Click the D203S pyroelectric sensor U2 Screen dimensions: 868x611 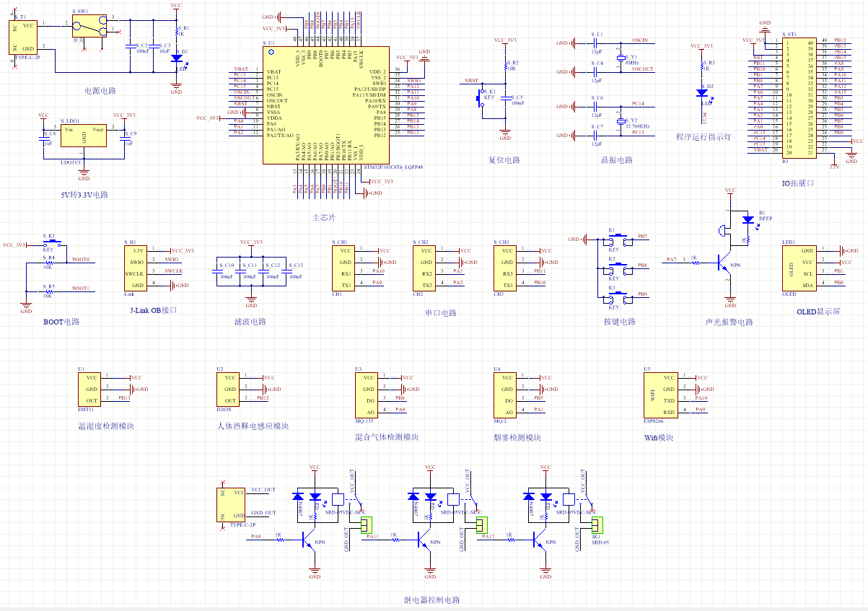pyautogui.click(x=228, y=390)
